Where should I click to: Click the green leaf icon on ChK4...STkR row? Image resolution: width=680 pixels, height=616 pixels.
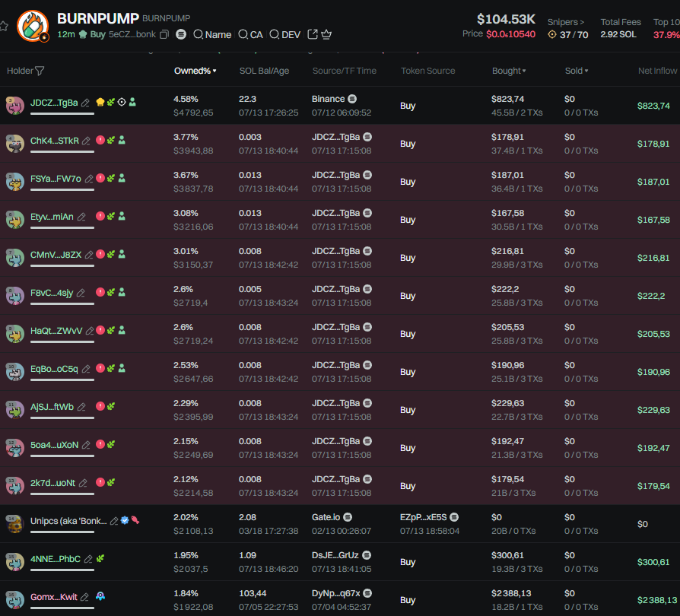point(111,140)
